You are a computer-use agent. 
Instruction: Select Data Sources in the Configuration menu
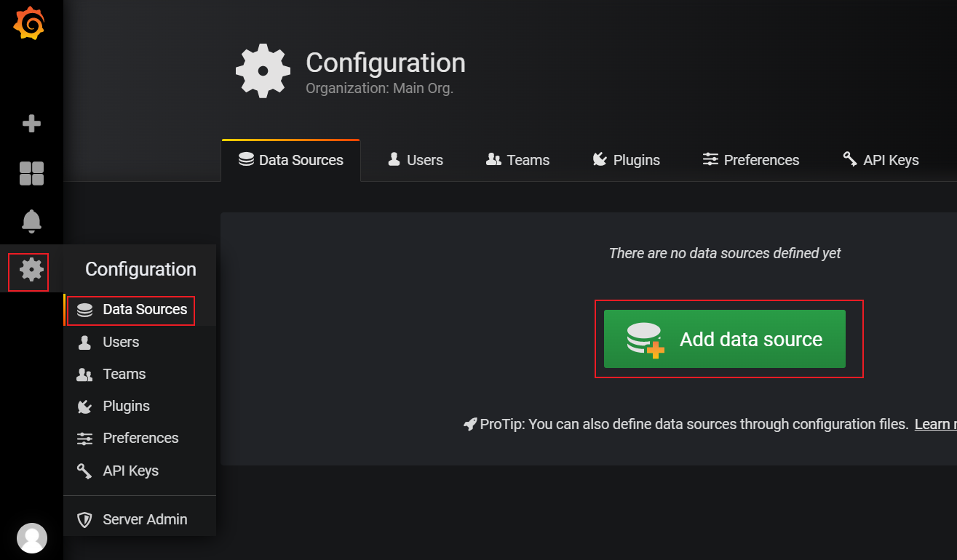[132, 310]
